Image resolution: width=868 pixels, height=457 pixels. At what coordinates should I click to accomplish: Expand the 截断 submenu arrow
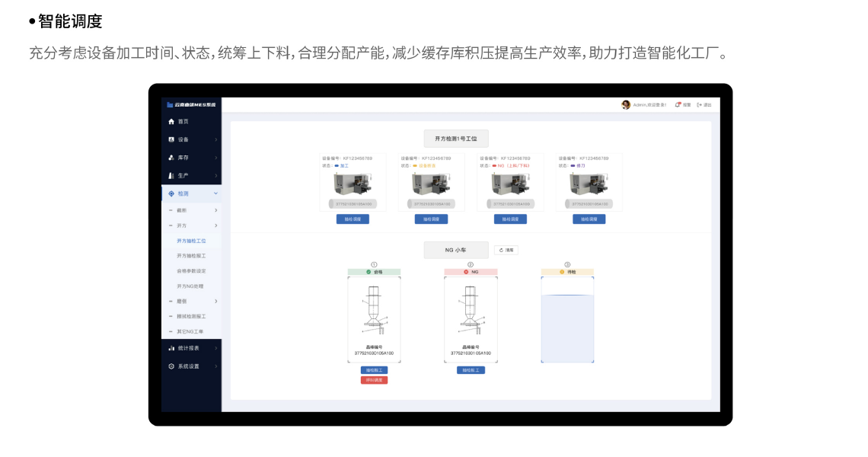tap(215, 210)
